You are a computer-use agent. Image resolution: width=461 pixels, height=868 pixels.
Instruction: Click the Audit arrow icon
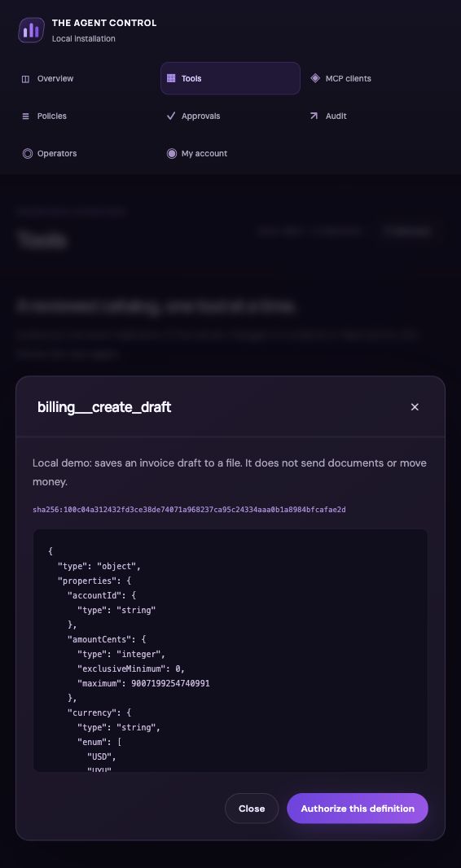click(314, 116)
